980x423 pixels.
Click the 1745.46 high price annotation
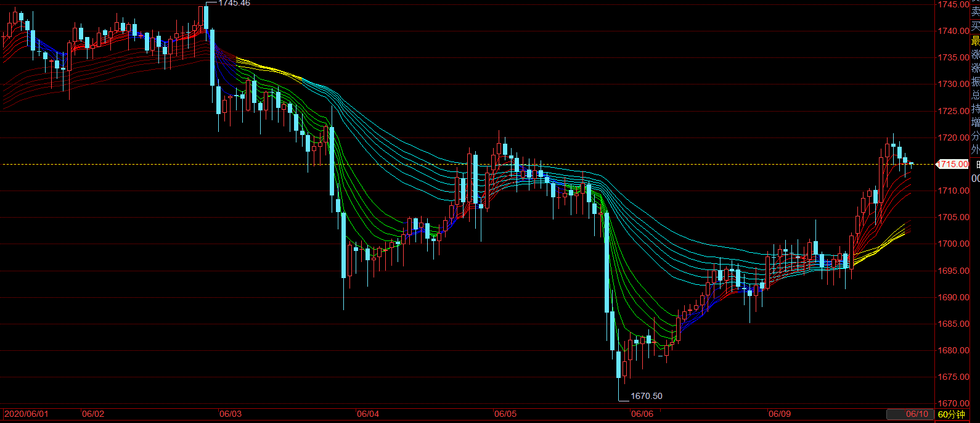(234, 3)
